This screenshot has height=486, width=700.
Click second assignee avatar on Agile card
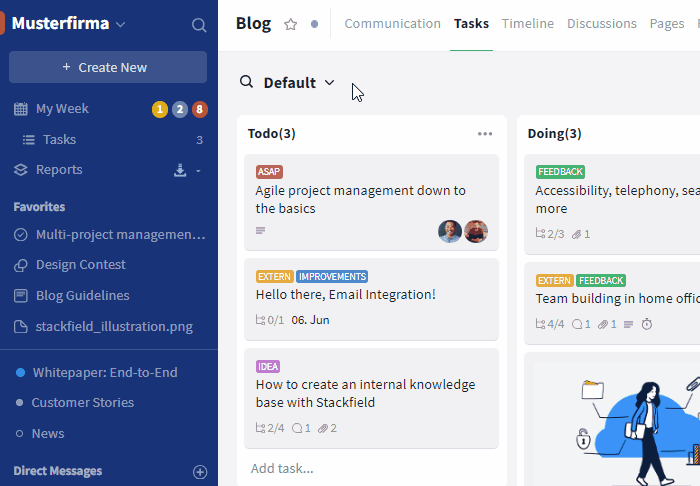(476, 231)
